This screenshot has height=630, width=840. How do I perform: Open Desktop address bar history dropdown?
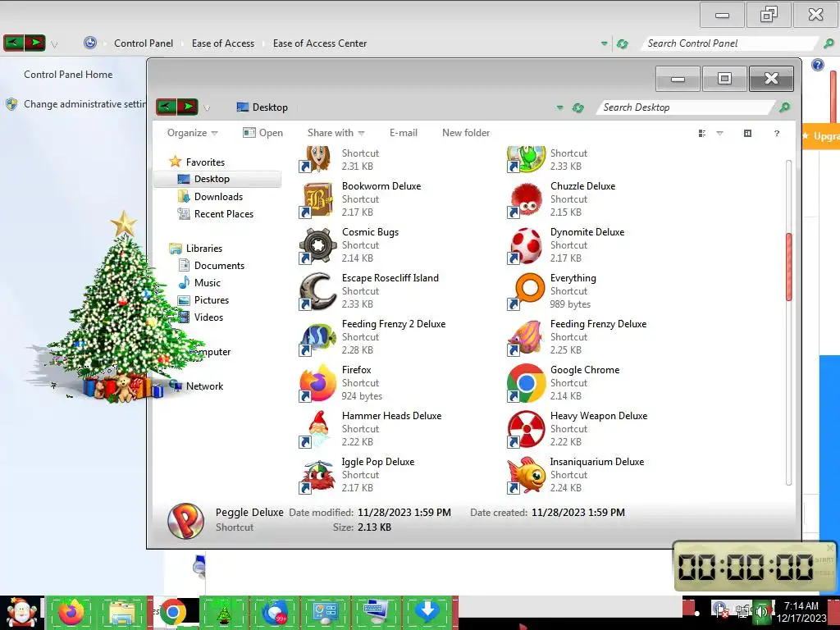click(559, 107)
